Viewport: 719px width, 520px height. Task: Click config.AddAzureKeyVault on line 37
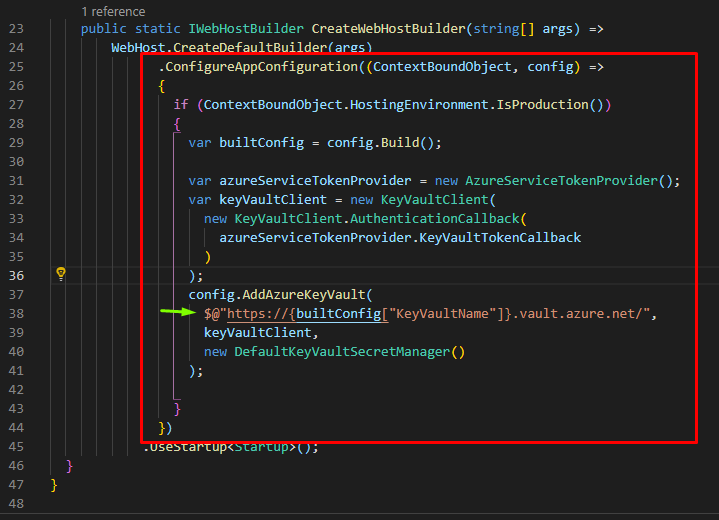click(x=277, y=295)
